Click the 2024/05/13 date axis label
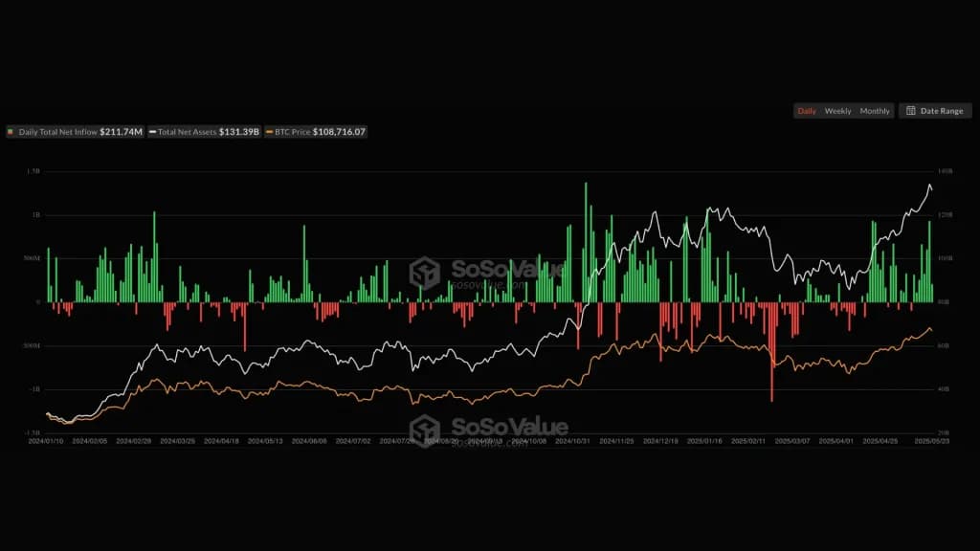980x551 pixels. point(265,441)
